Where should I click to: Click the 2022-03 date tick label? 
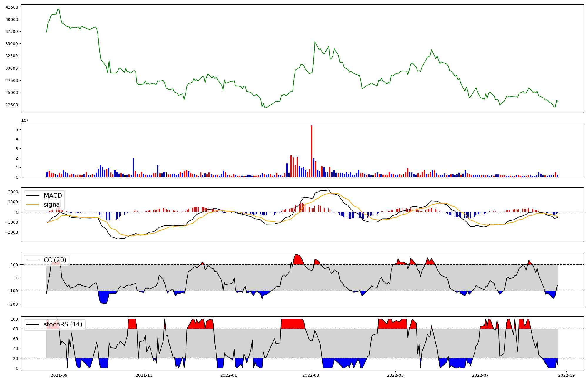310,375
